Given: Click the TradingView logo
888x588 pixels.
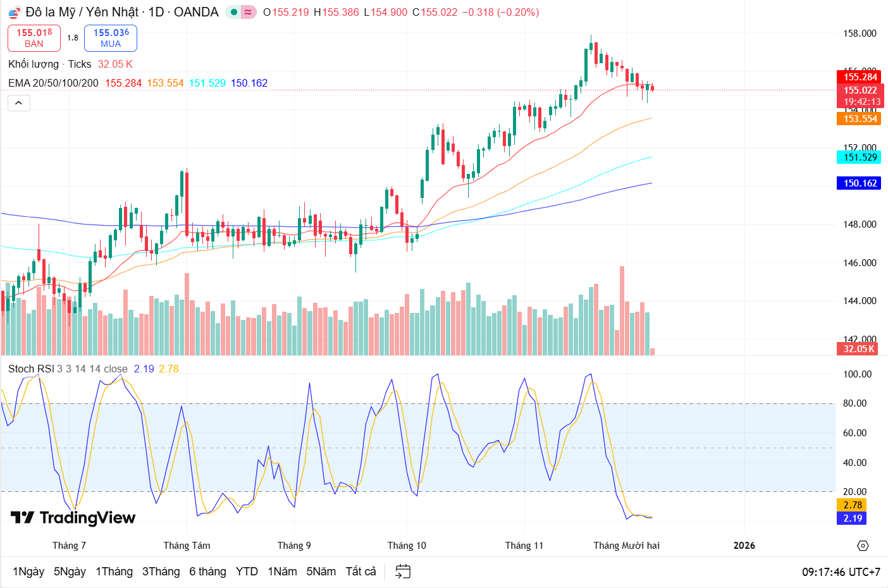Looking at the screenshot, I should [x=73, y=518].
